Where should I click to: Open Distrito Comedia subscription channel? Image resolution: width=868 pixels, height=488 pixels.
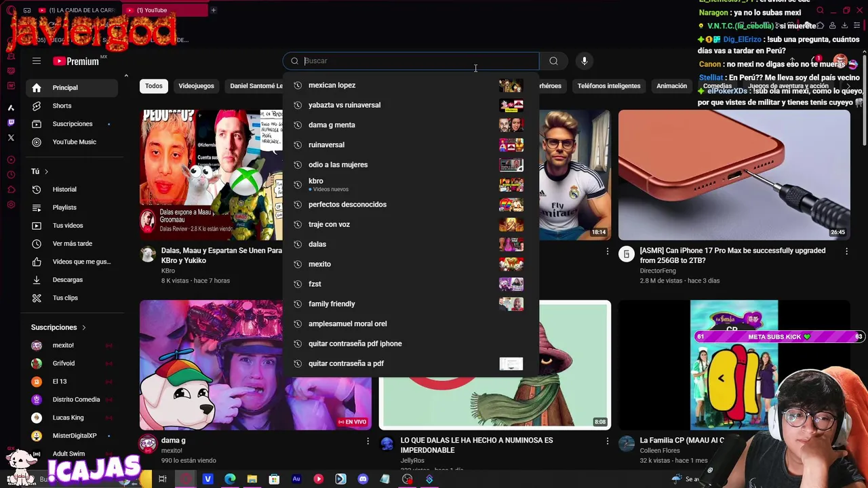73,399
